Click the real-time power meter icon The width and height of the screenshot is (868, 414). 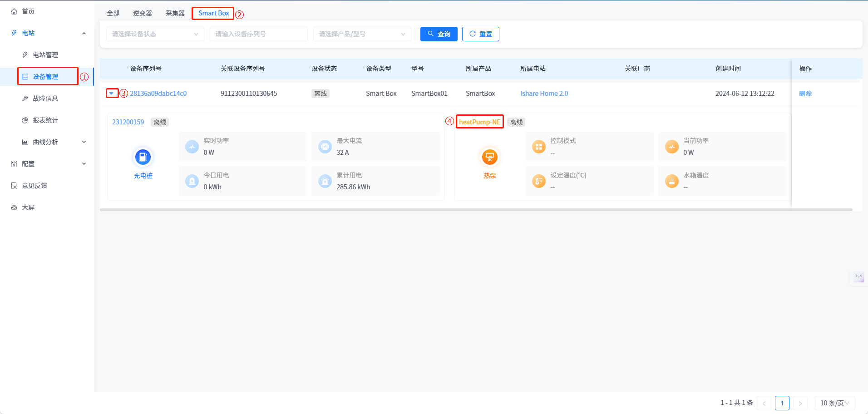(192, 147)
